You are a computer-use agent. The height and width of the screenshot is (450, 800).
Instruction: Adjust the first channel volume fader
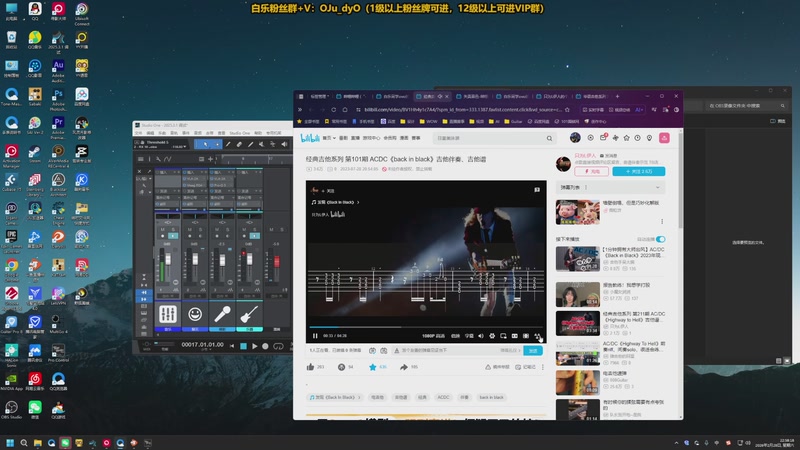point(168,260)
